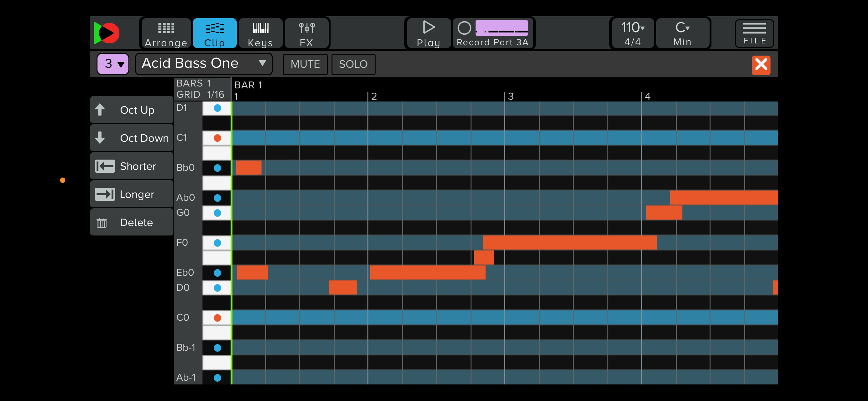868x401 pixels.
Task: Make the note Longer
Action: (x=132, y=194)
